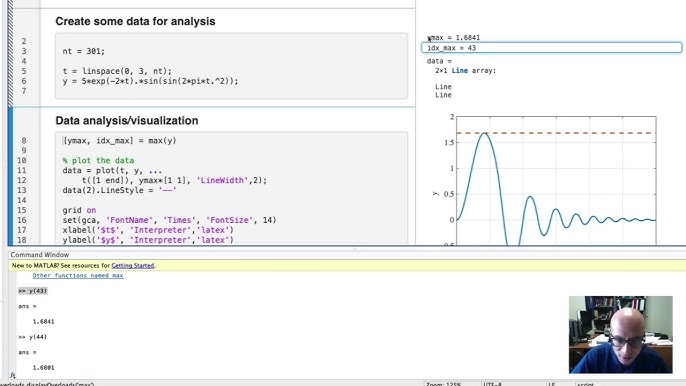Click line number 16 in the gutter
Screen dimensions: 686x386
point(22,220)
